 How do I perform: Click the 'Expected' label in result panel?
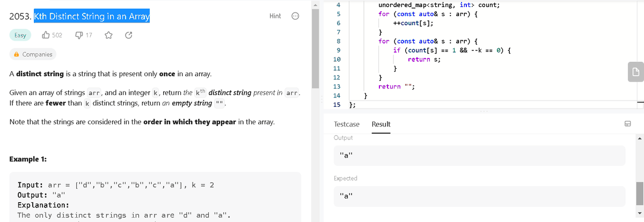tap(346, 179)
